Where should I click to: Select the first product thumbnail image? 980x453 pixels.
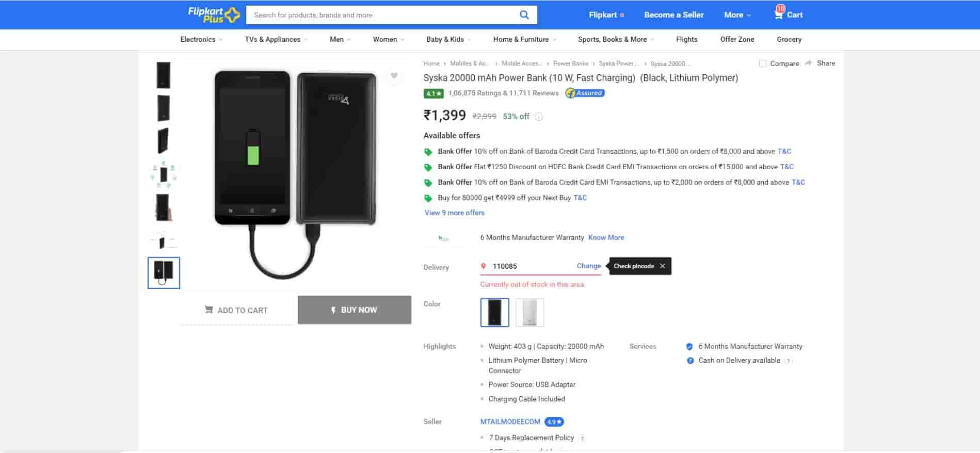pyautogui.click(x=164, y=75)
